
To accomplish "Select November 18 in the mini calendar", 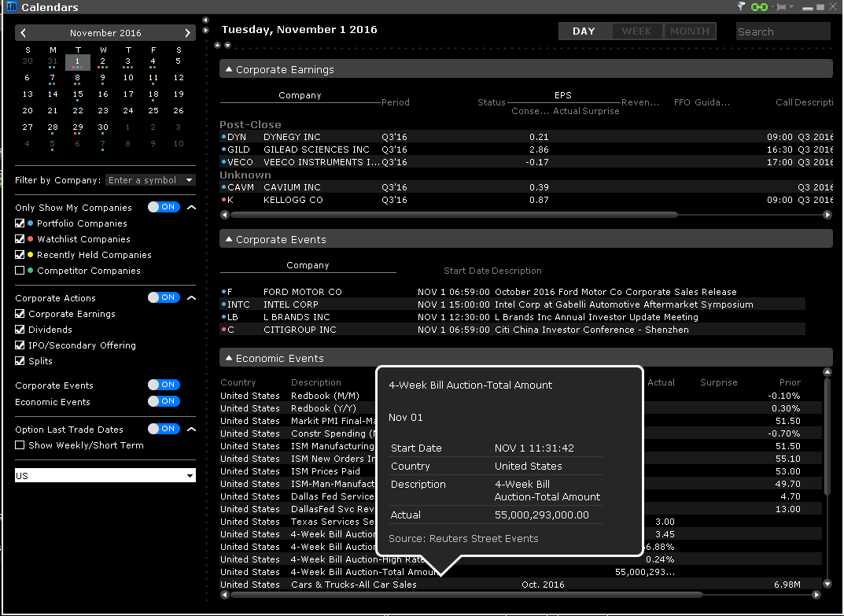I will click(x=153, y=95).
